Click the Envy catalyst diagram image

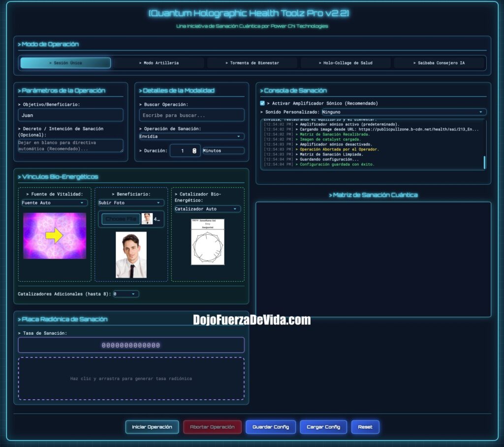208,242
